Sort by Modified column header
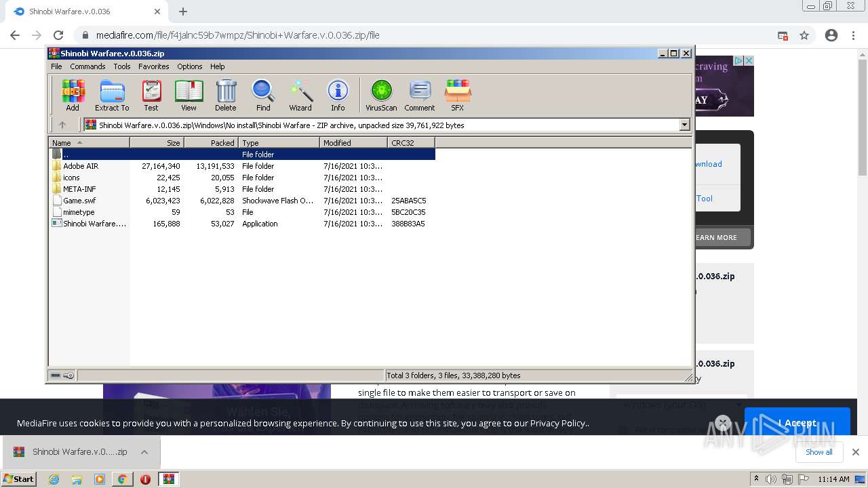Screen dimensions: 868x488 pyautogui.click(x=353, y=142)
